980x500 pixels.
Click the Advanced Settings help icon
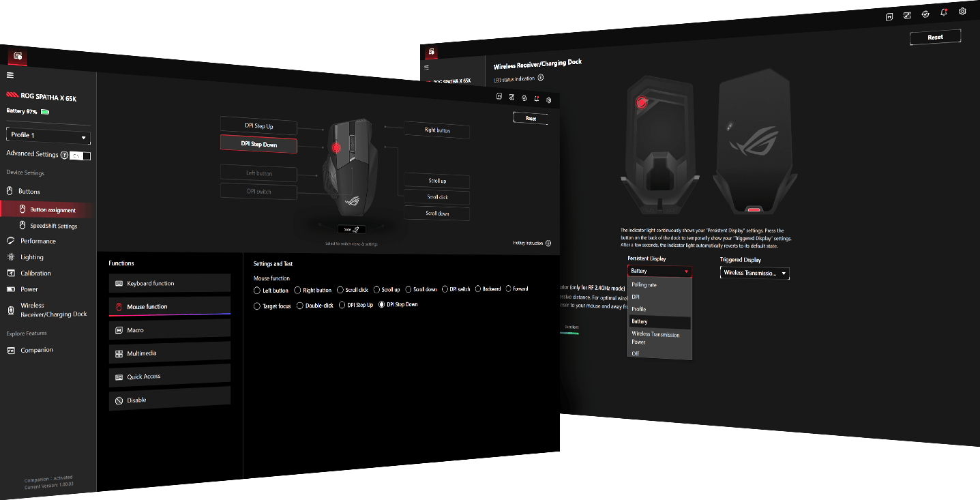click(x=65, y=155)
